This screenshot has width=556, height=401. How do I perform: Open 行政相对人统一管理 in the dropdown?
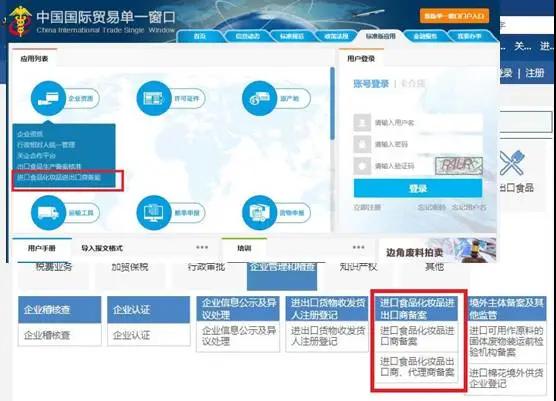click(46, 145)
